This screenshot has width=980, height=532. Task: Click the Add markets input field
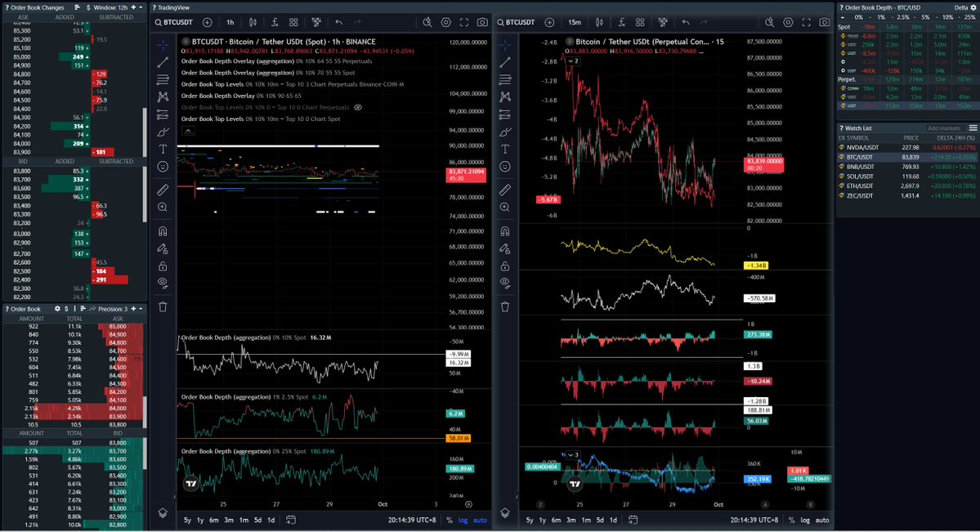(944, 128)
